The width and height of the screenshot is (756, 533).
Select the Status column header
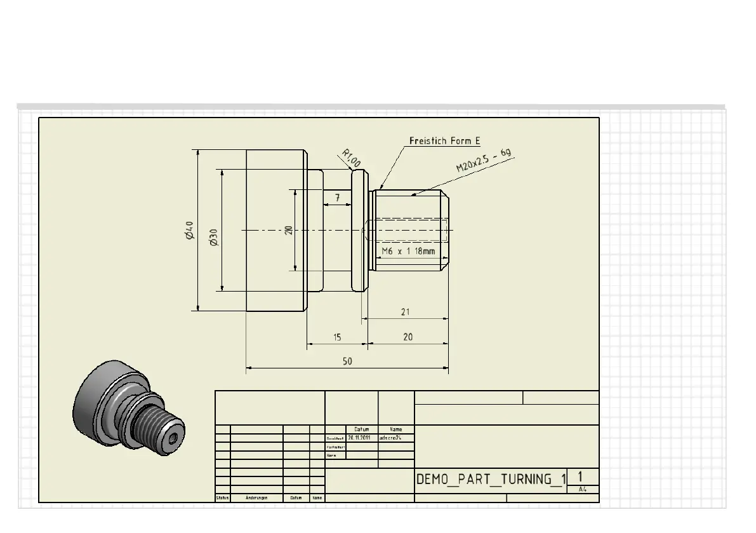point(223,498)
